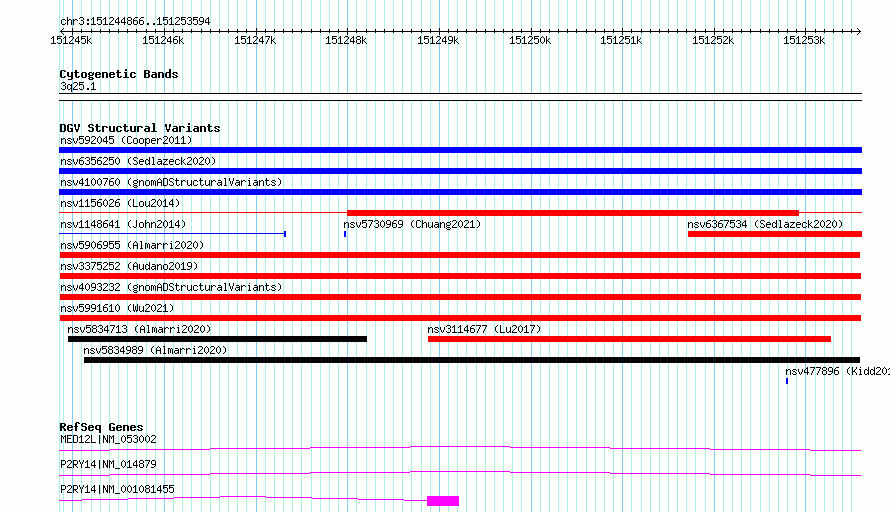Click the nsv3375252 (Audano2019) variant label

click(129, 266)
